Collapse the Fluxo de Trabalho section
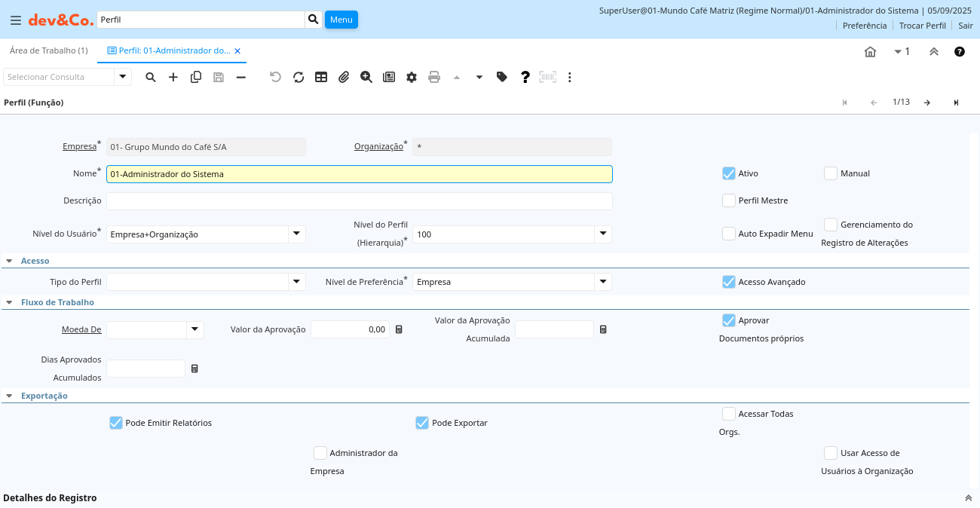 pyautogui.click(x=9, y=302)
